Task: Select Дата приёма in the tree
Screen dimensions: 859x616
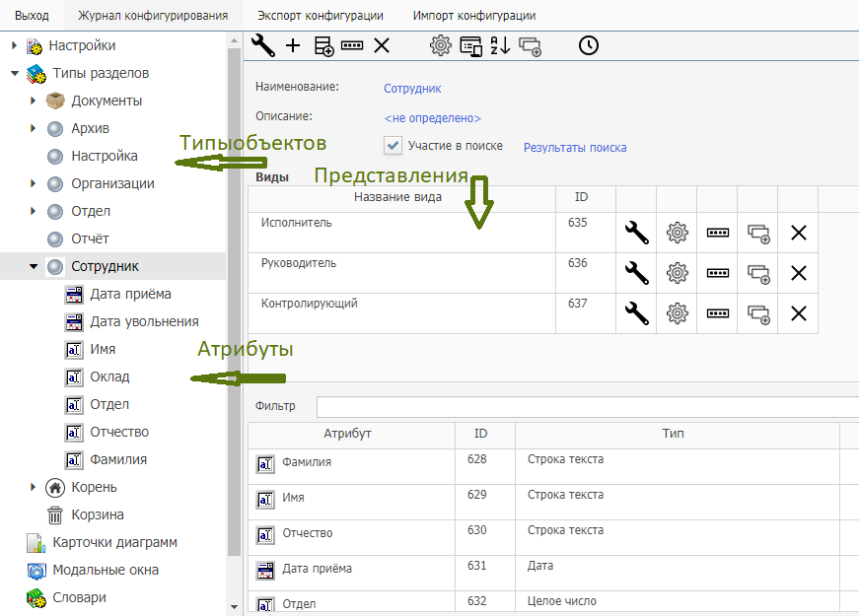Action: tap(130, 294)
